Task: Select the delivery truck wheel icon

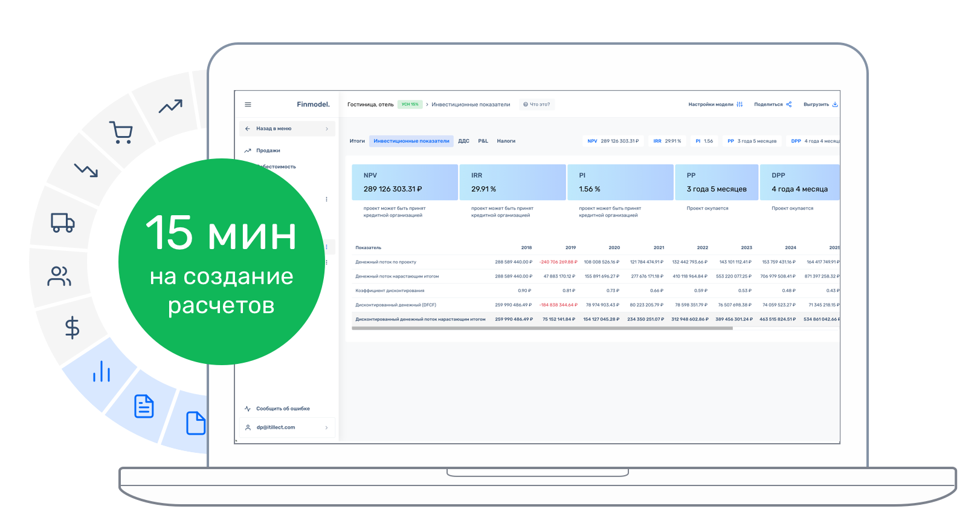Action: [x=63, y=222]
